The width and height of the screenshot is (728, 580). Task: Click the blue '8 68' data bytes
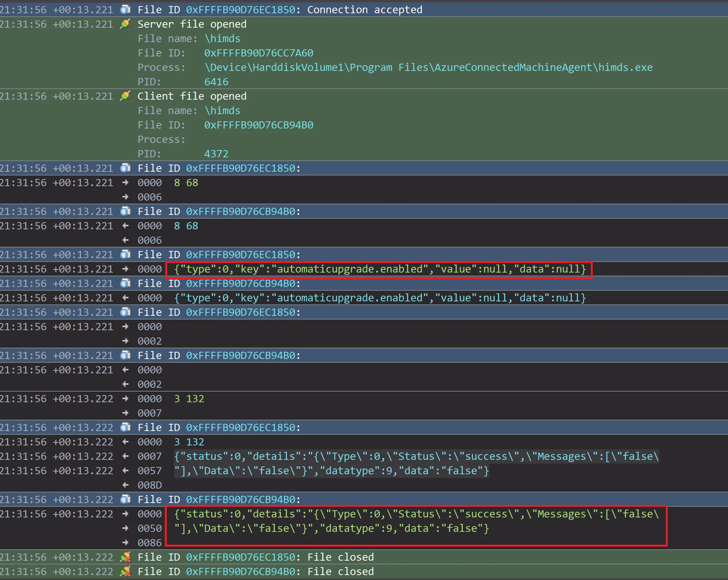click(x=186, y=226)
